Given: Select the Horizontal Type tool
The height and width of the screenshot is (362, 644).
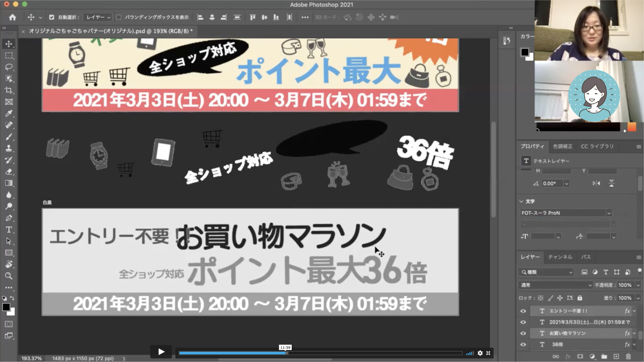Looking at the screenshot, I should coord(9,230).
